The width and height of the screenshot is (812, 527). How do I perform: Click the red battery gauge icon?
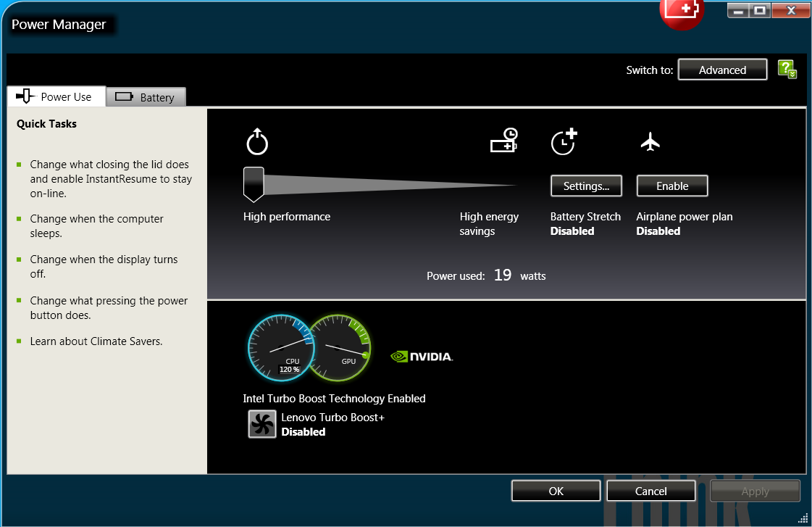pyautogui.click(x=682, y=14)
